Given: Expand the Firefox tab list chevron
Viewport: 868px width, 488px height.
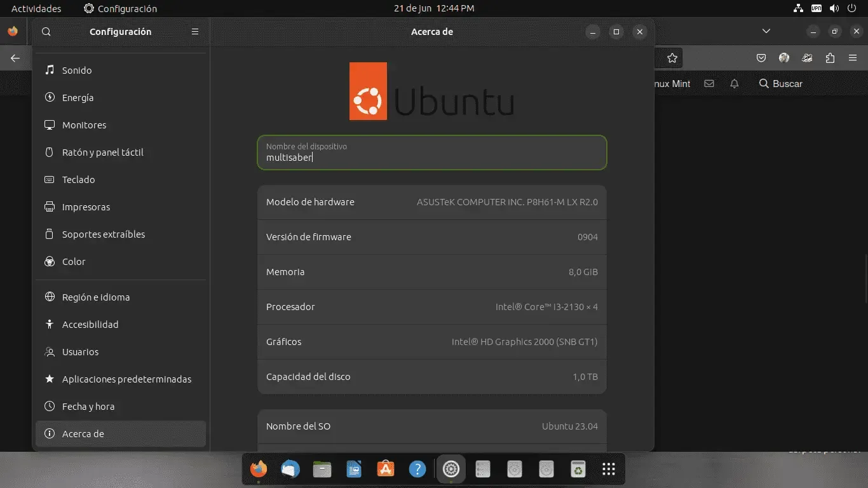Looking at the screenshot, I should pyautogui.click(x=766, y=31).
